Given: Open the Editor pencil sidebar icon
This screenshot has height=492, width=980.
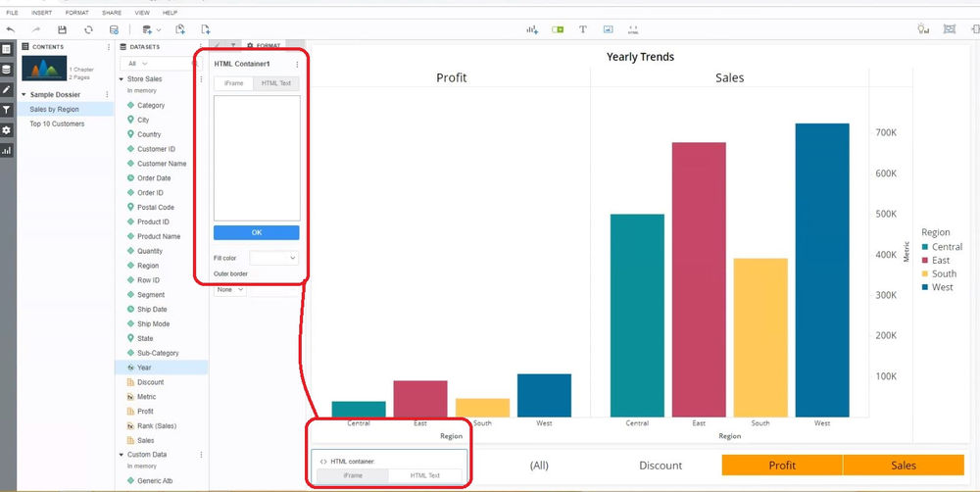Looking at the screenshot, I should point(6,89).
